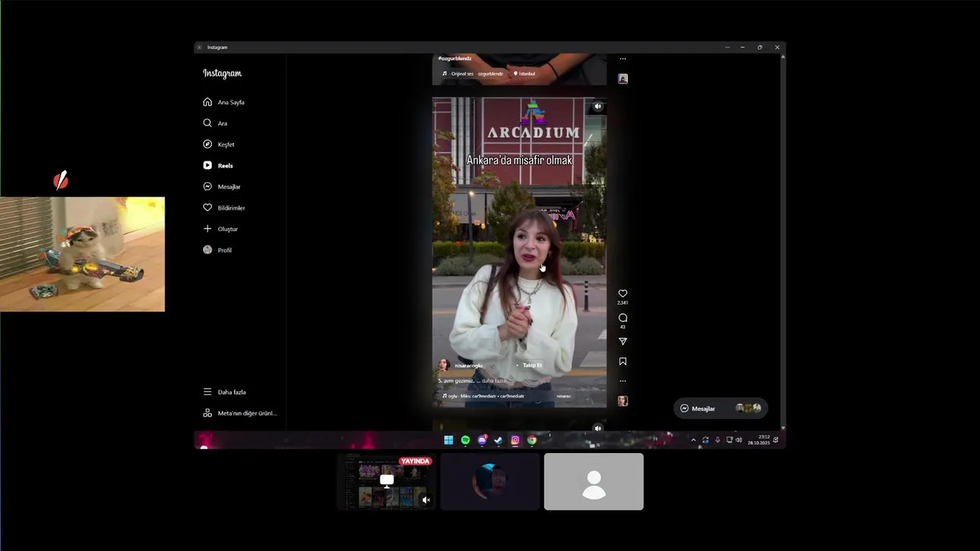Open Instagram taskbar icon
This screenshot has height=551, width=980.
[515, 440]
